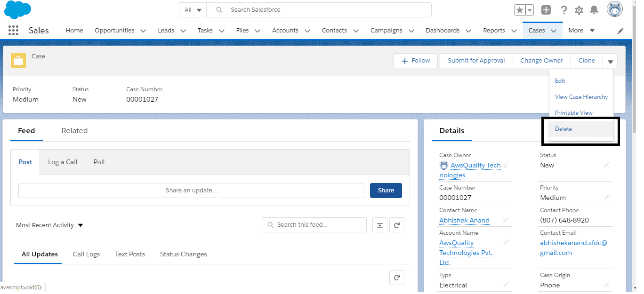Open the Help question mark icon

[x=563, y=10]
